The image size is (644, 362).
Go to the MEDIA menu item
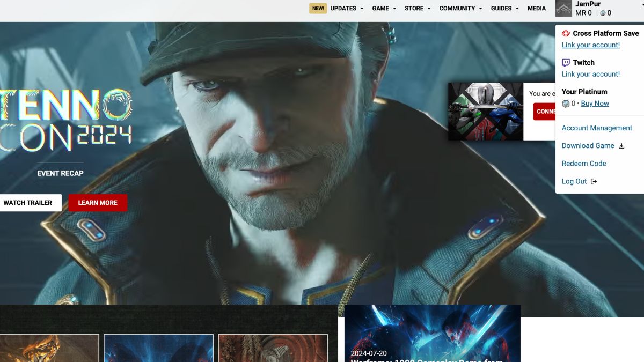coord(536,9)
